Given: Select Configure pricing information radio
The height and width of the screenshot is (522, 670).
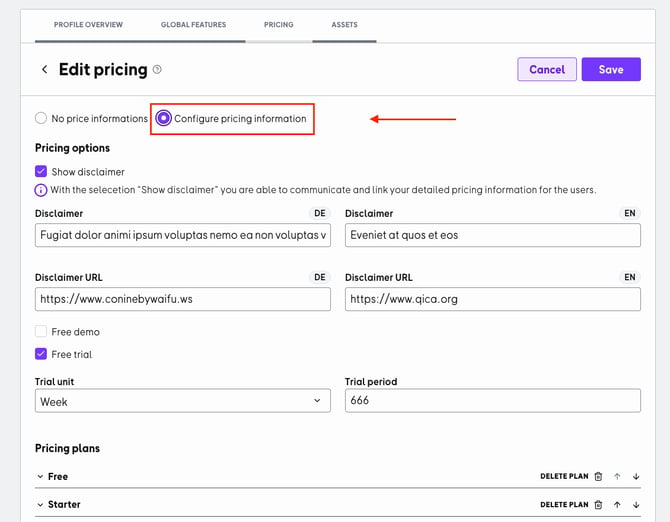Looking at the screenshot, I should coord(163,118).
